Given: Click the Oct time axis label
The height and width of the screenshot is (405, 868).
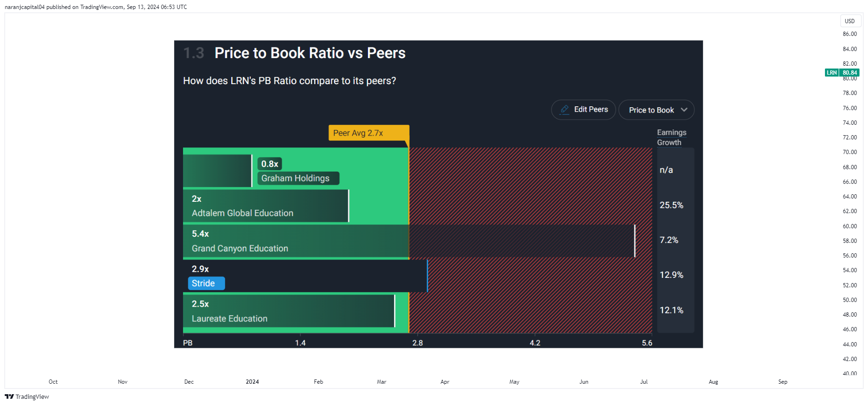Looking at the screenshot, I should click(53, 382).
